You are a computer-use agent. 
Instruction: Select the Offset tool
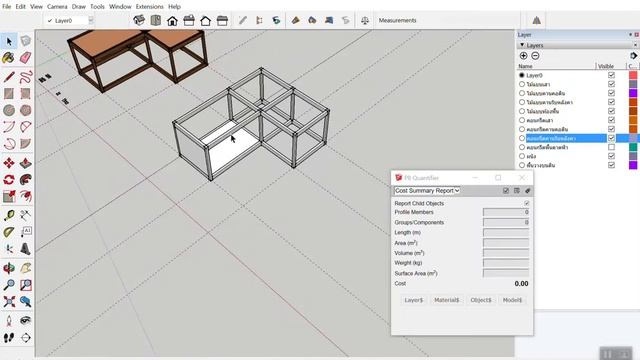26,196
